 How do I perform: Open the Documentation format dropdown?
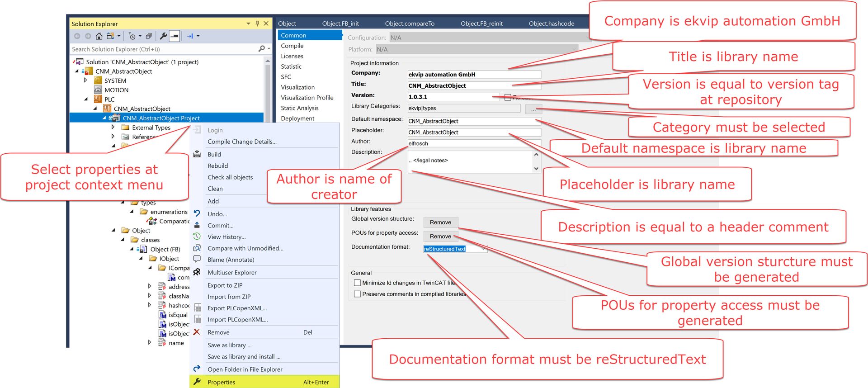click(483, 249)
